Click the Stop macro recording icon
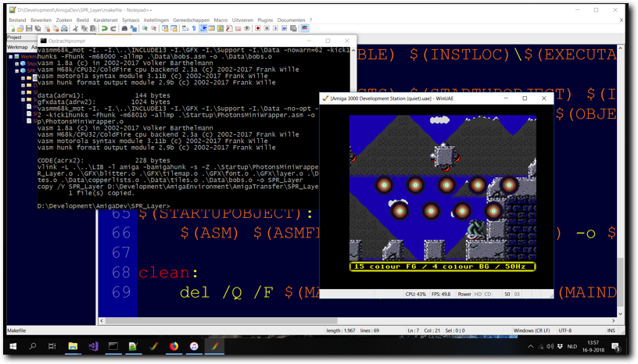 tap(267, 28)
